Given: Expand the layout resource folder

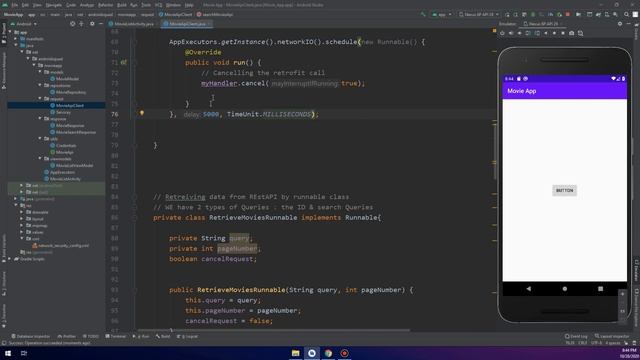Looking at the screenshot, I should (22, 219).
